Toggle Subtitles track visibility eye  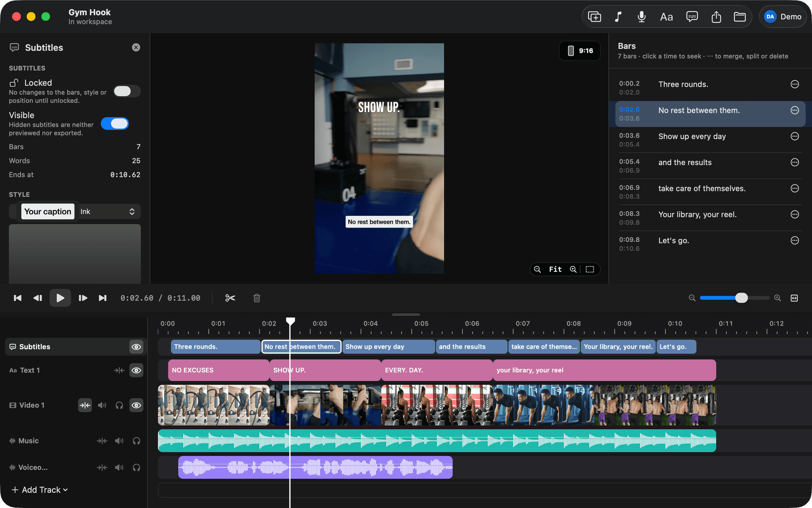(136, 347)
